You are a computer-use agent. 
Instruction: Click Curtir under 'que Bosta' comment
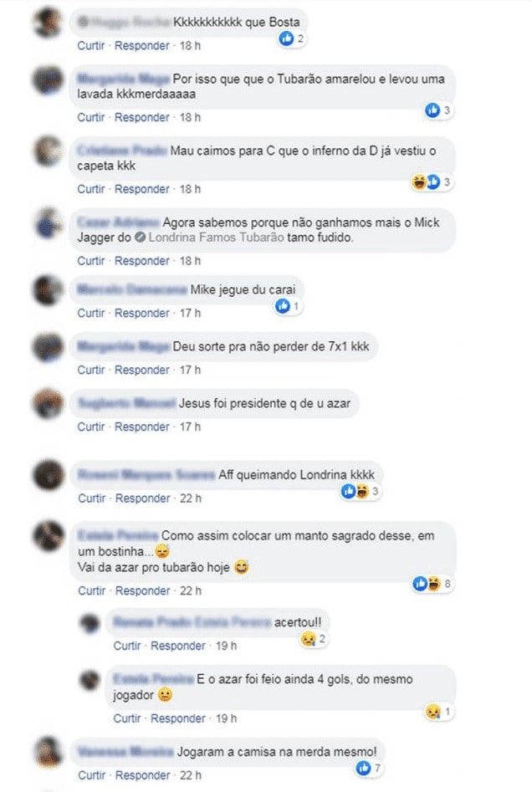[x=91, y=45]
